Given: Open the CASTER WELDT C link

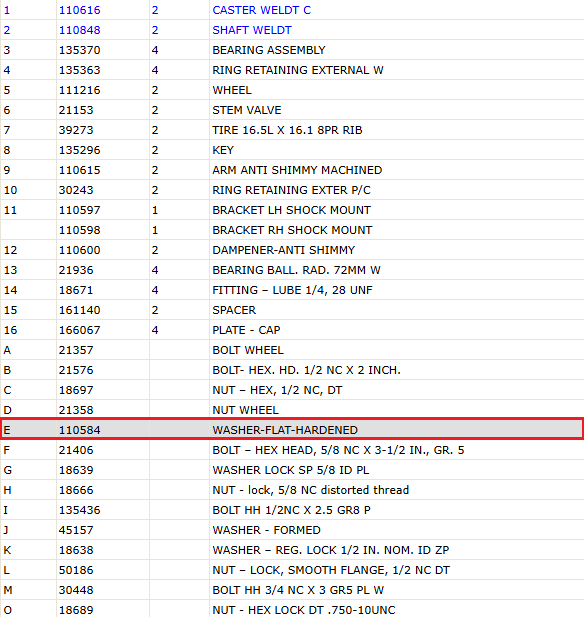Looking at the screenshot, I should (x=261, y=10).
